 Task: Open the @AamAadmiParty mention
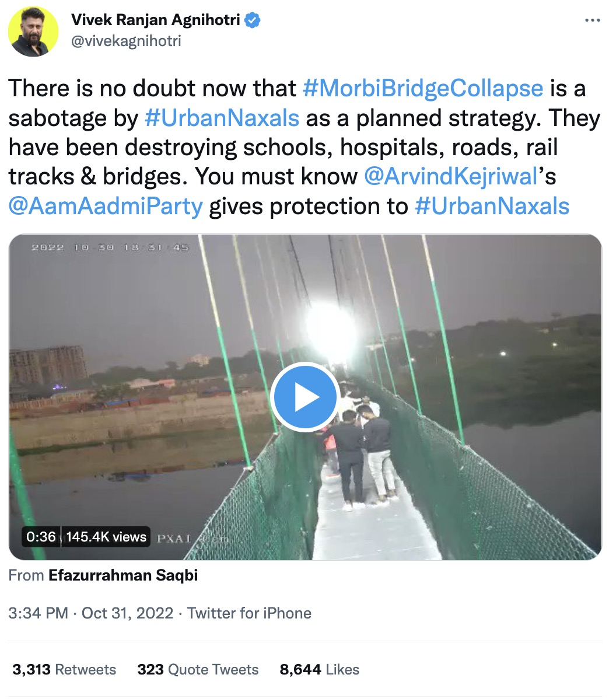(106, 205)
